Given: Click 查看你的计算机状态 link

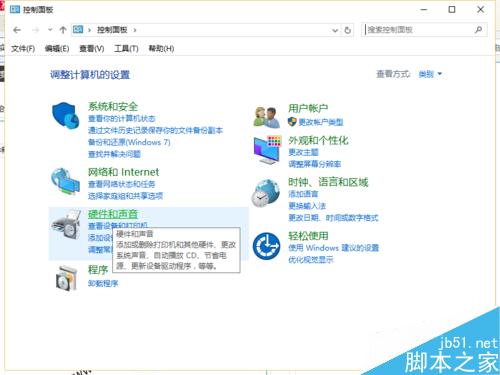Looking at the screenshot, I should pyautogui.click(x=122, y=119).
